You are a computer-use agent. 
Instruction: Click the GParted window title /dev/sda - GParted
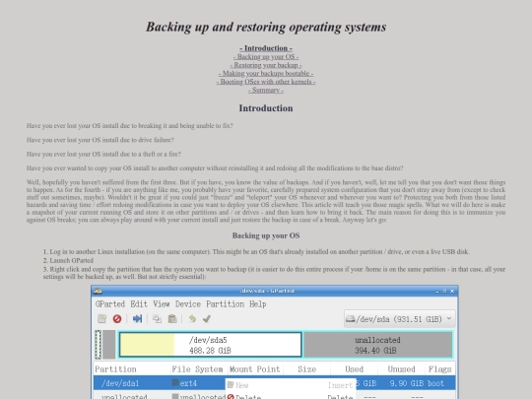coord(267,291)
